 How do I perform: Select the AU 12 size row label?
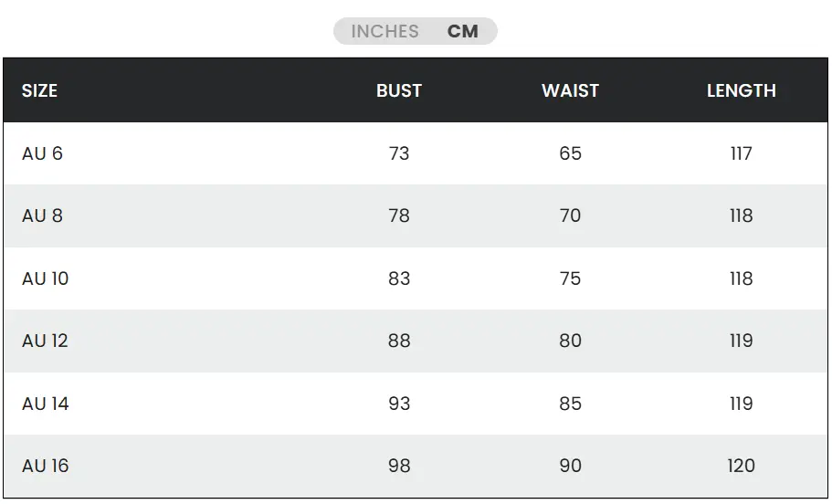pos(45,341)
